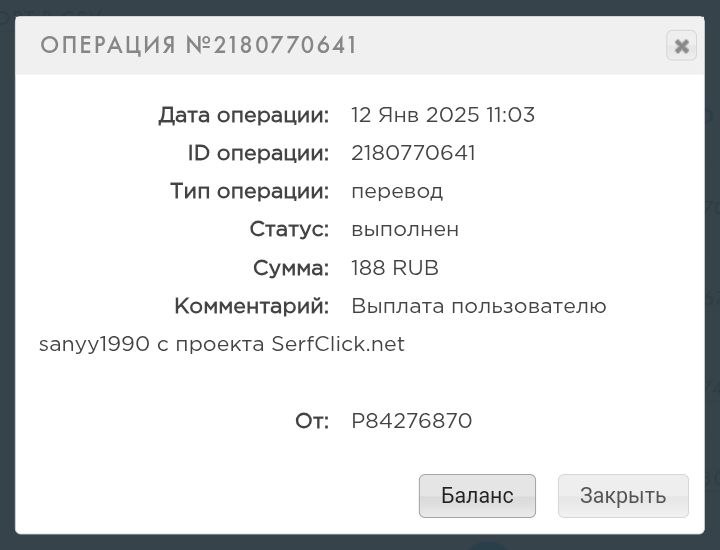
Task: Click the Закрыть button
Action: pyautogui.click(x=623, y=496)
